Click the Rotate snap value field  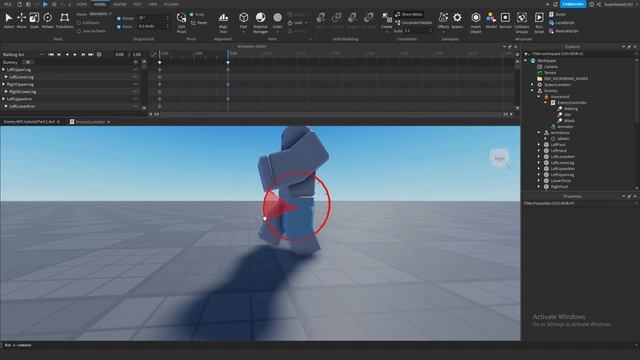coord(153,18)
